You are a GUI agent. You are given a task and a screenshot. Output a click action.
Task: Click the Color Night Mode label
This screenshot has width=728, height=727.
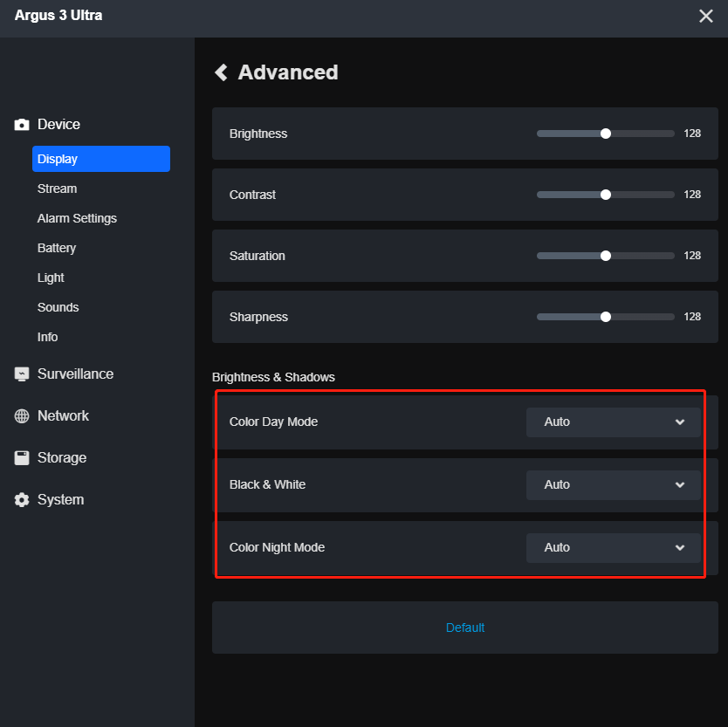(278, 548)
